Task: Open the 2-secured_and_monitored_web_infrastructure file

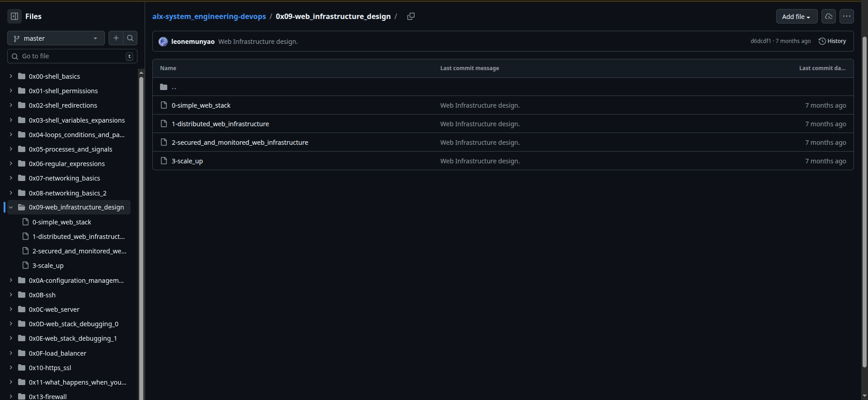Action: point(240,143)
